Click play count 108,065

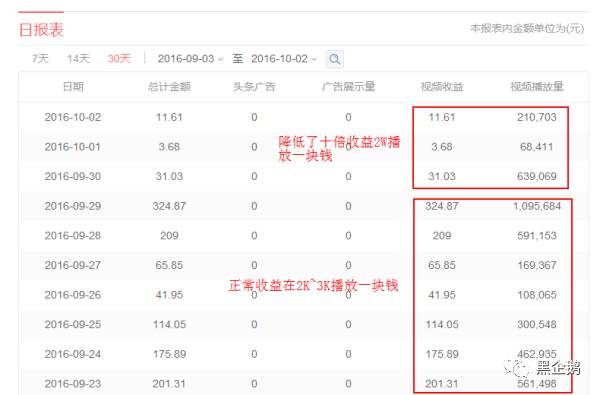pyautogui.click(x=537, y=295)
